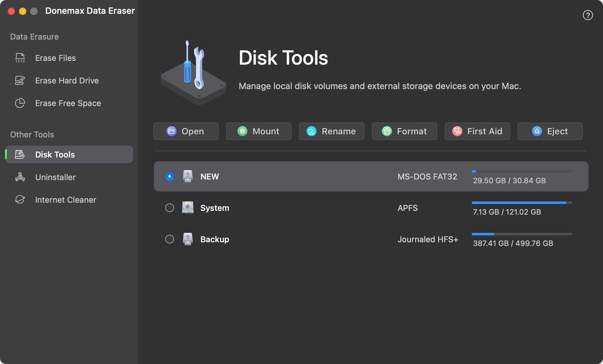
Task: Click the System volume name
Action: point(215,208)
